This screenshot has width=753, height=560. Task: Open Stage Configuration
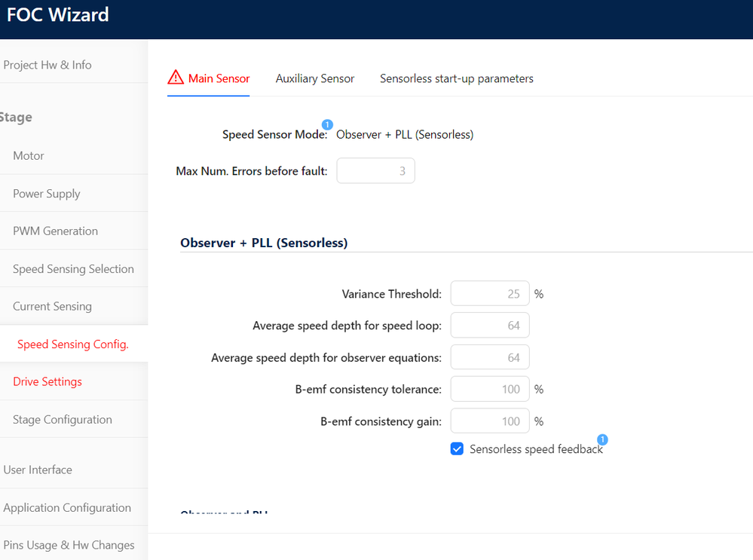(63, 419)
